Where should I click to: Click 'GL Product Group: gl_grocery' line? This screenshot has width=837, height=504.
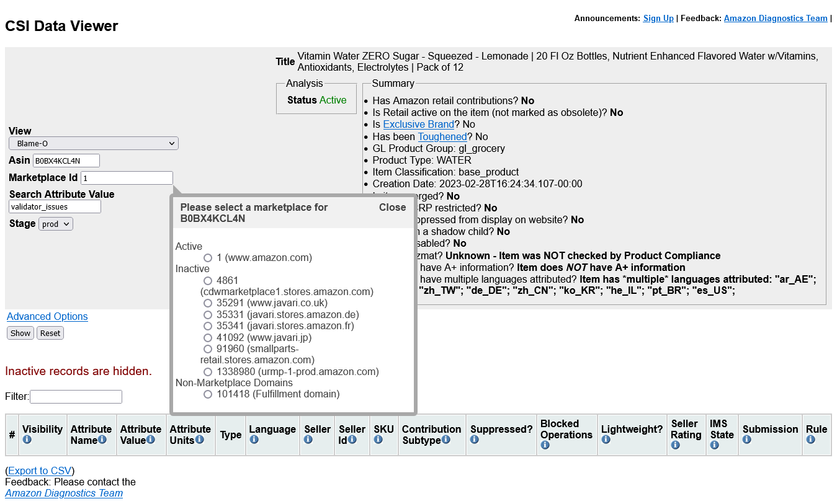pyautogui.click(x=439, y=148)
